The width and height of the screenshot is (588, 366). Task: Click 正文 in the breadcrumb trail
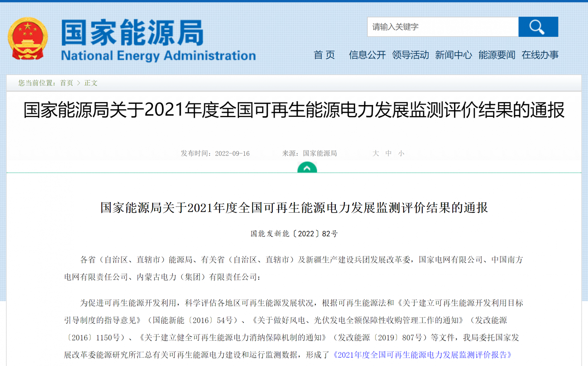click(91, 83)
